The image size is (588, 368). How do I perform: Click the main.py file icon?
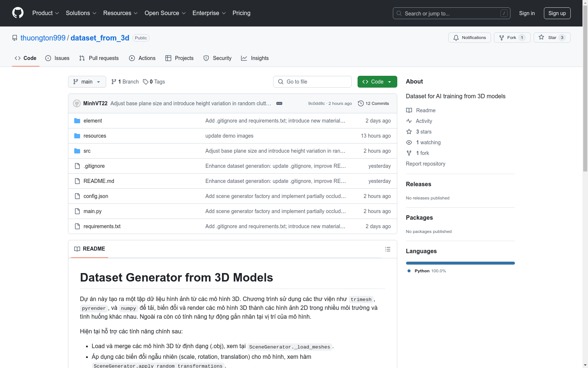click(77, 211)
